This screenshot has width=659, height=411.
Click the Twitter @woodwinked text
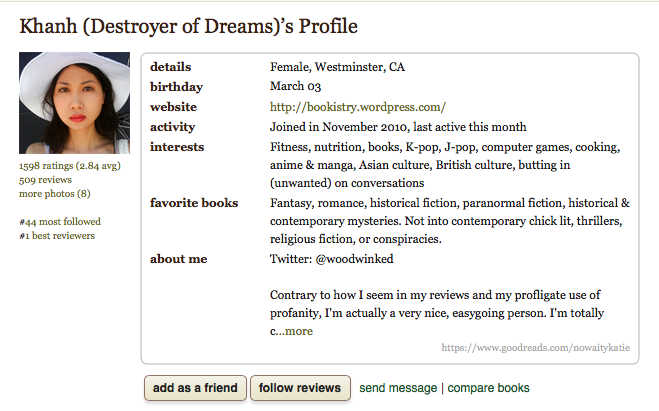click(332, 259)
